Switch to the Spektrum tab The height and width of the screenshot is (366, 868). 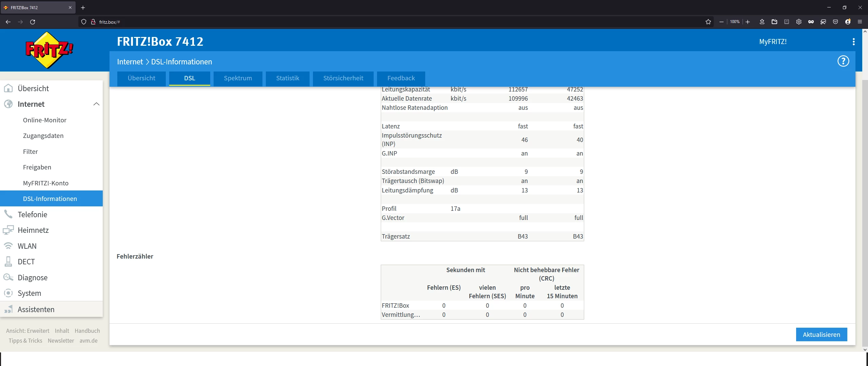click(238, 78)
